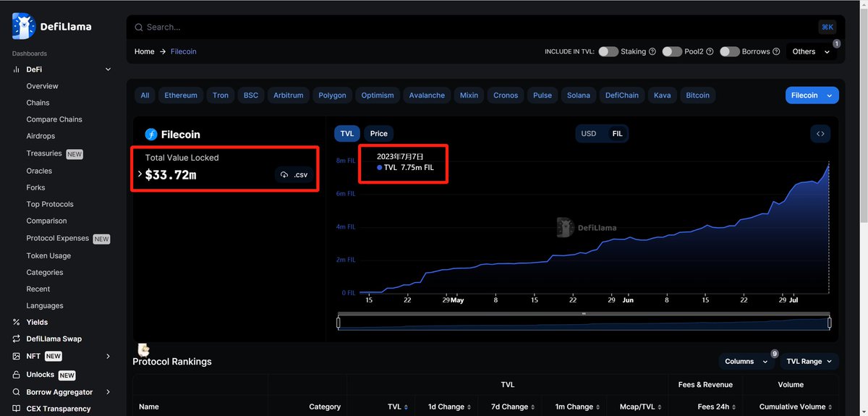Open the TVL Range dropdown
The height and width of the screenshot is (416, 868).
(809, 361)
